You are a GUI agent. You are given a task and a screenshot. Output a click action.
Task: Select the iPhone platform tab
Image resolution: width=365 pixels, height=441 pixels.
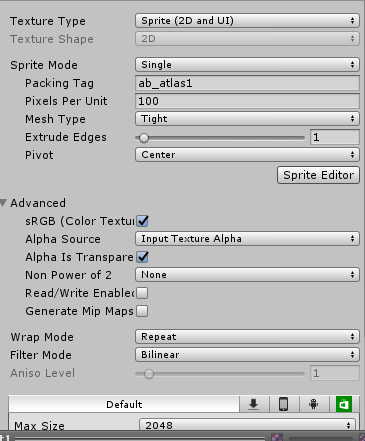[x=284, y=404]
